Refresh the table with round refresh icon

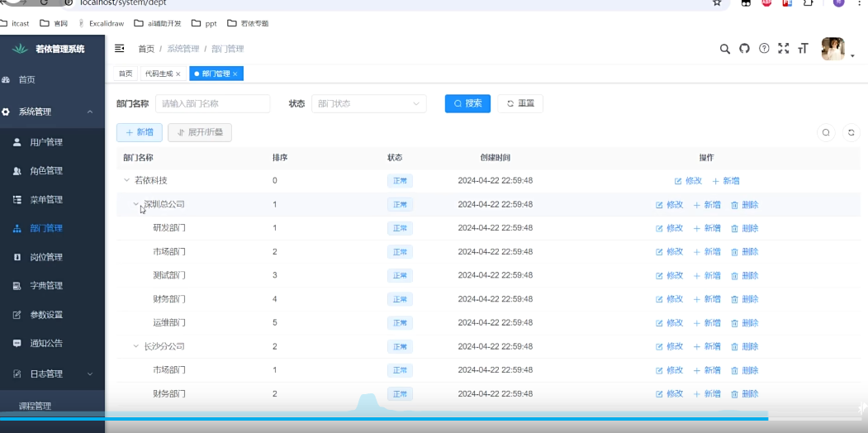point(851,132)
